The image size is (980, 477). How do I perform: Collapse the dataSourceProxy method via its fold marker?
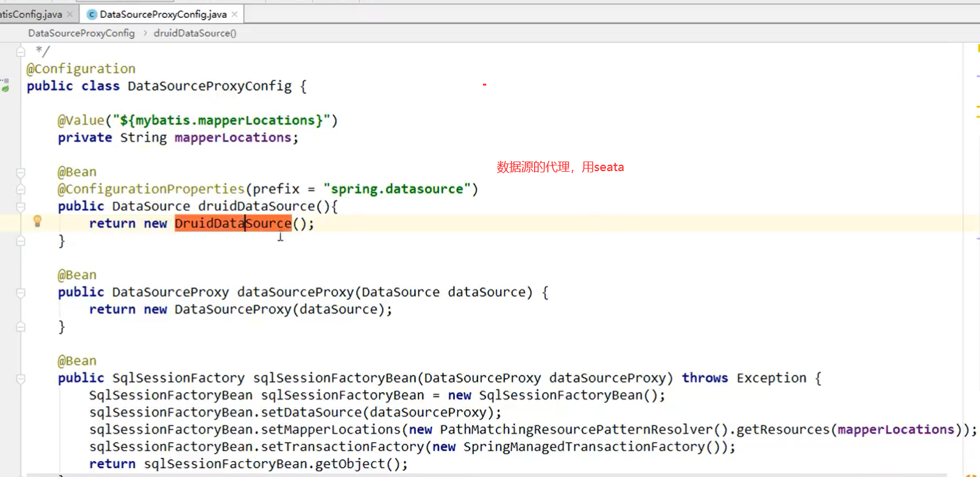(21, 292)
